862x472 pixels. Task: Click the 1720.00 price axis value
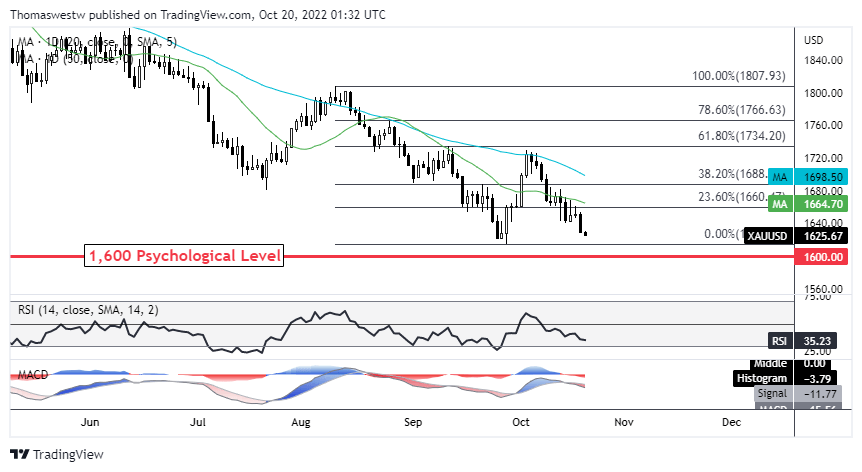(x=823, y=158)
